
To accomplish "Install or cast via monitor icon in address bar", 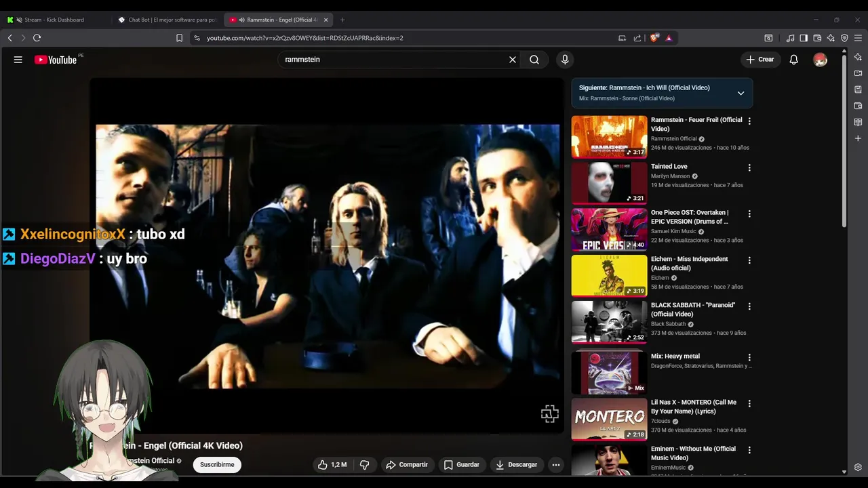I will tap(622, 38).
